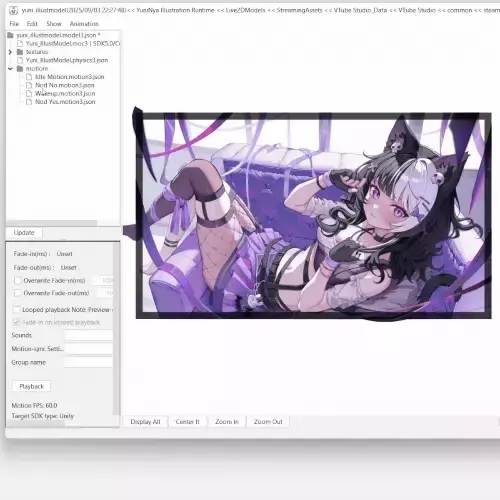This screenshot has height=500, width=500.
Task: Toggle the Looped playback checkbox
Action: point(16,310)
